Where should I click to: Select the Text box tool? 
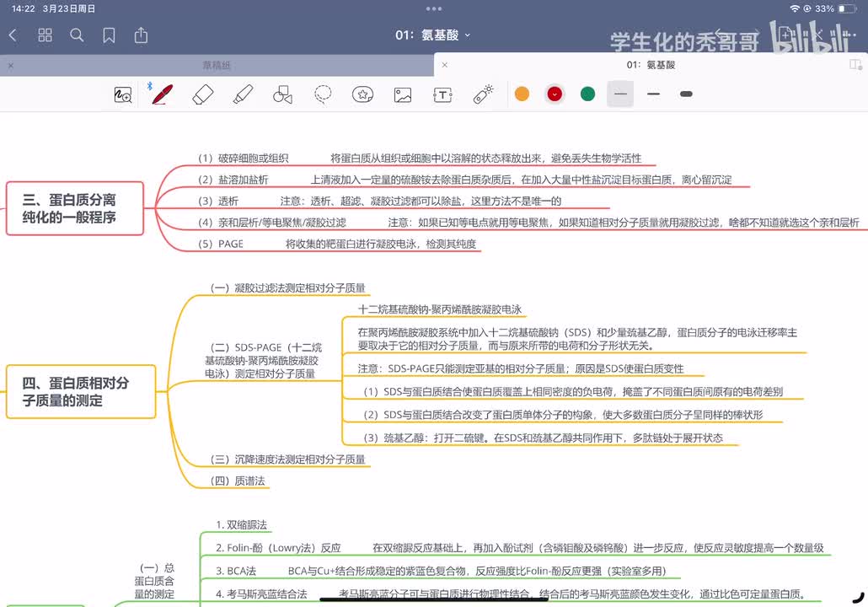[443, 94]
